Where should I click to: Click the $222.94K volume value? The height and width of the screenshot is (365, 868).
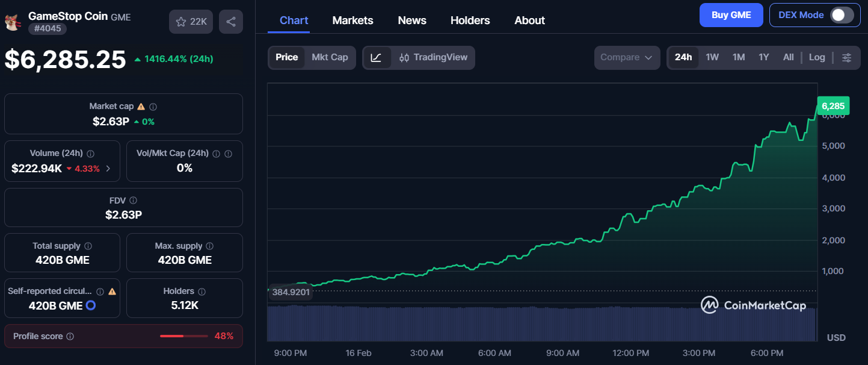tap(37, 169)
